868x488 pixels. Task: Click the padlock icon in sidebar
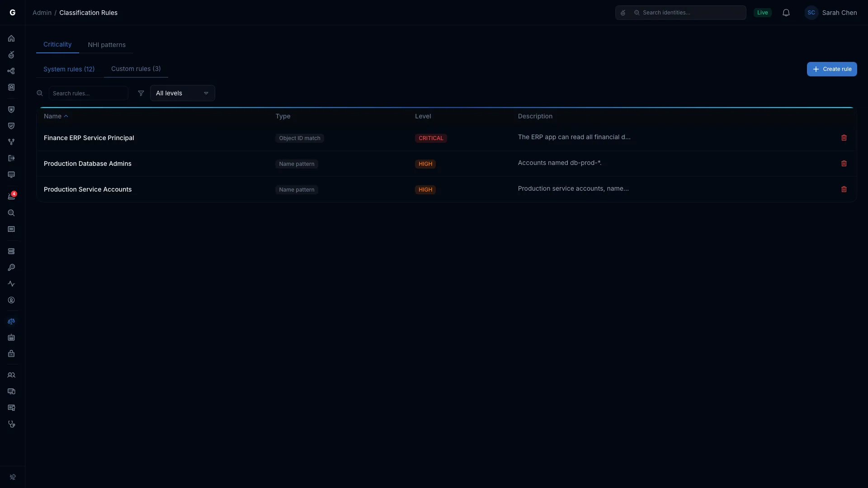point(11,354)
